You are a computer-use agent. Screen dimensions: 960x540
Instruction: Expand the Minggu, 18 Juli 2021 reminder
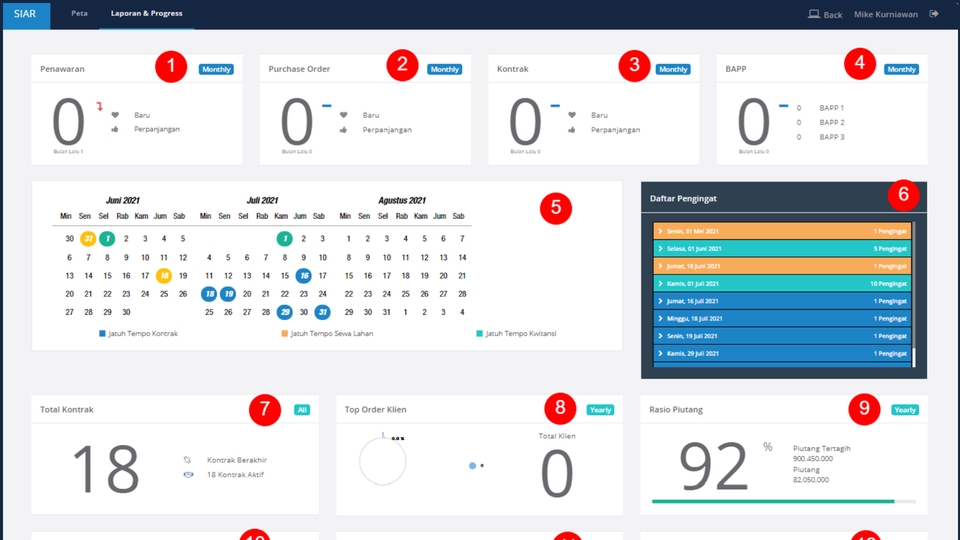point(782,318)
